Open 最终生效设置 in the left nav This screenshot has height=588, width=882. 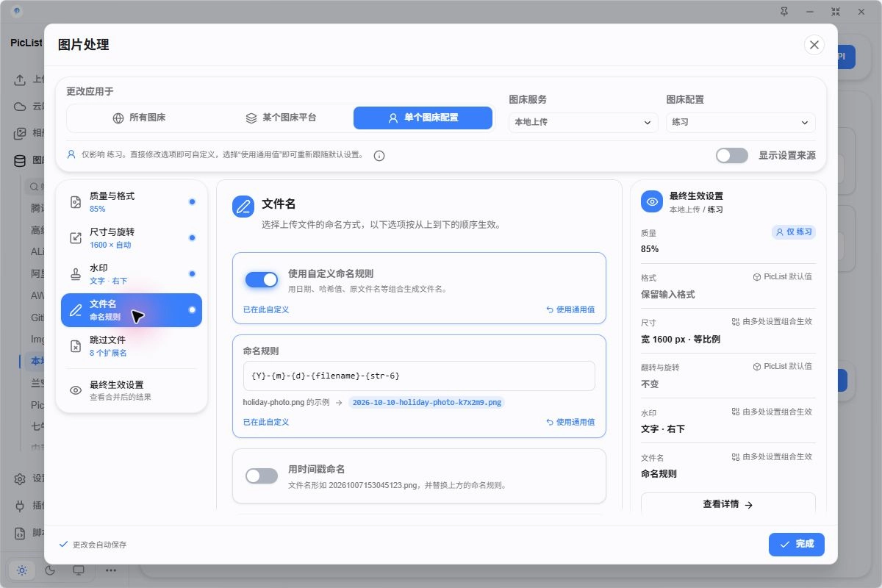132,390
